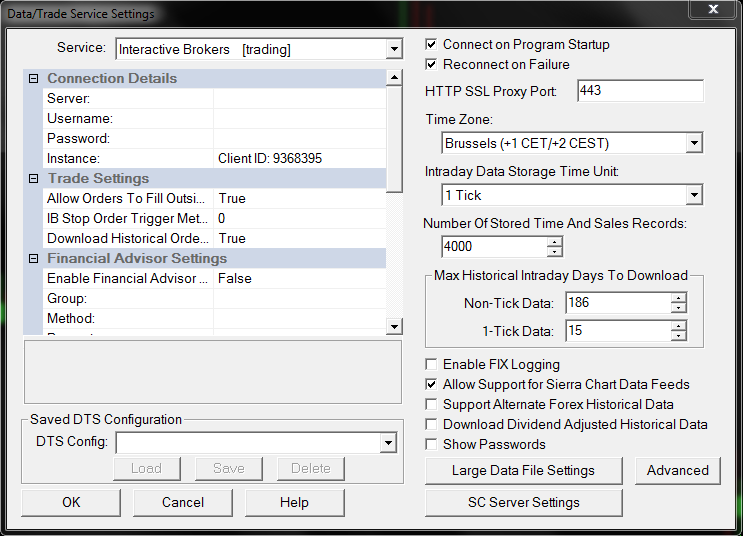Click the OK button
The height and width of the screenshot is (536, 743).
pos(71,502)
